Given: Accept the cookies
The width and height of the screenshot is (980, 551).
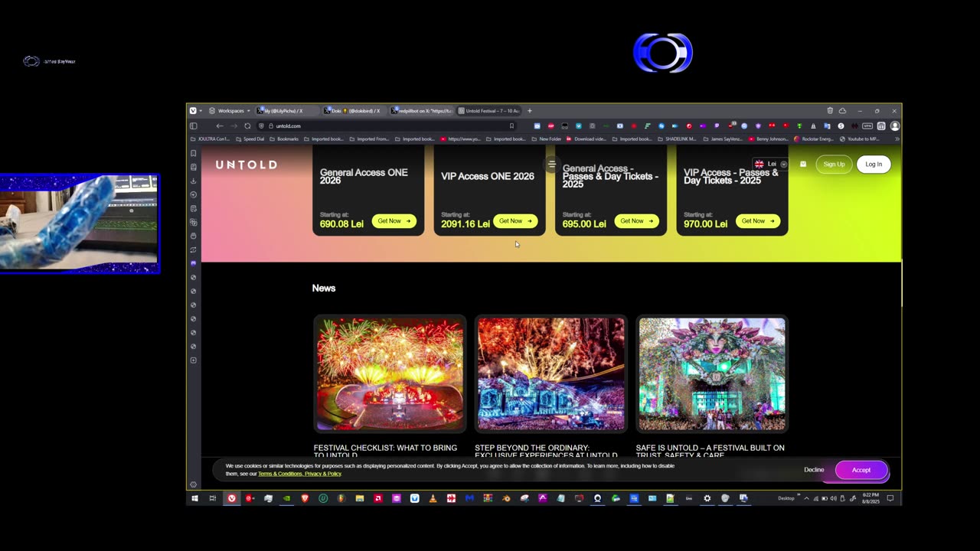Looking at the screenshot, I should (861, 470).
